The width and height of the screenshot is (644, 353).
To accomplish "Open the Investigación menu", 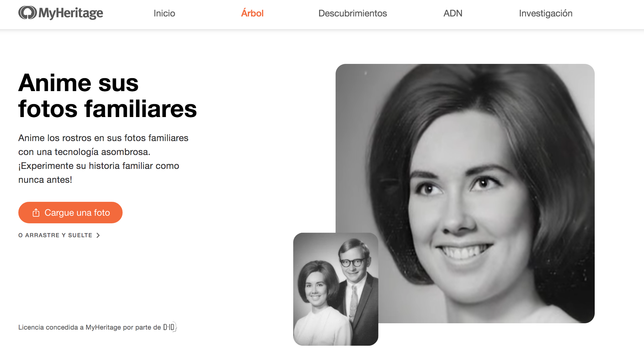I will pos(545,13).
